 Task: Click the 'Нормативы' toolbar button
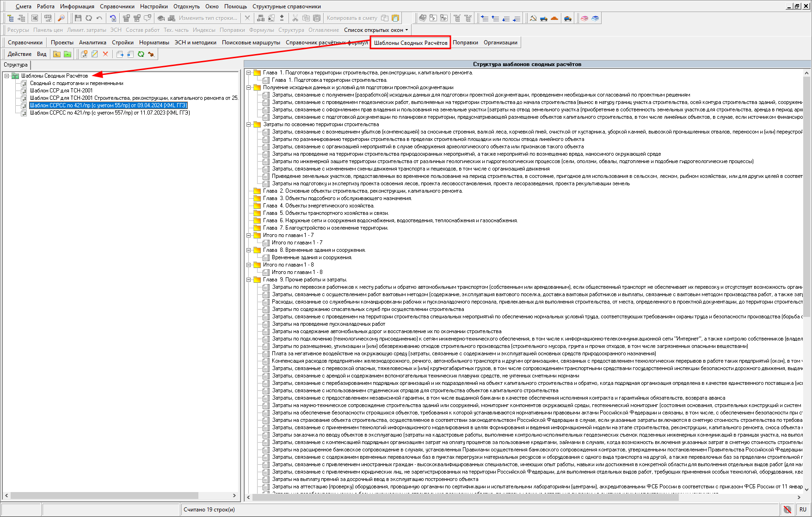coord(154,43)
